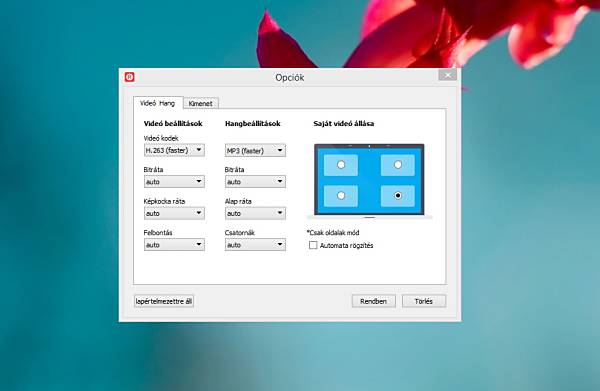
Task: Click the red app icon in title bar
Action: (x=130, y=77)
